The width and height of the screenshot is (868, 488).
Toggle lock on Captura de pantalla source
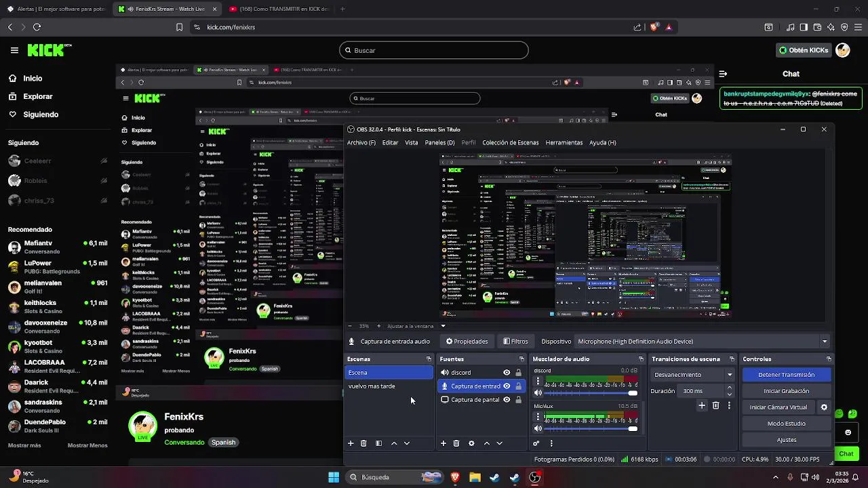pyautogui.click(x=519, y=400)
